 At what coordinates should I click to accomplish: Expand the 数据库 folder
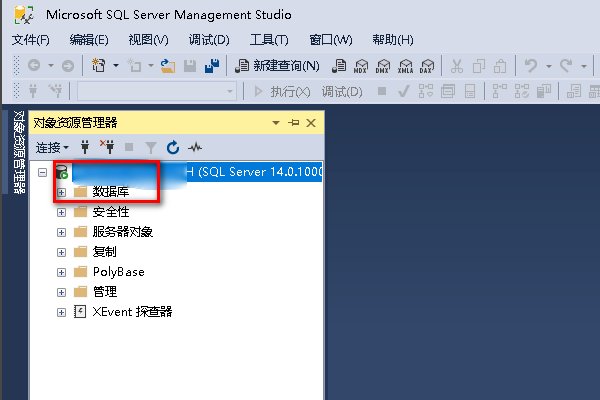click(61, 192)
